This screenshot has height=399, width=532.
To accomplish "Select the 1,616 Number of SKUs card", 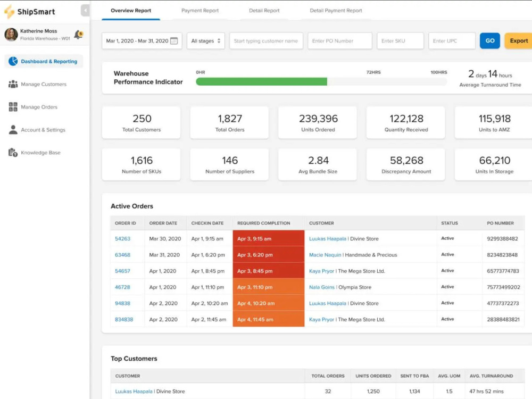I will (x=141, y=164).
